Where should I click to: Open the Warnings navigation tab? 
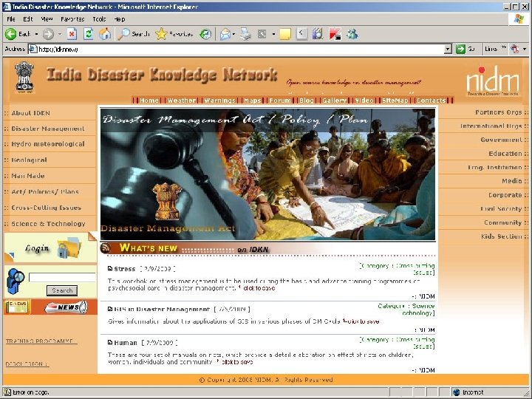pyautogui.click(x=220, y=100)
